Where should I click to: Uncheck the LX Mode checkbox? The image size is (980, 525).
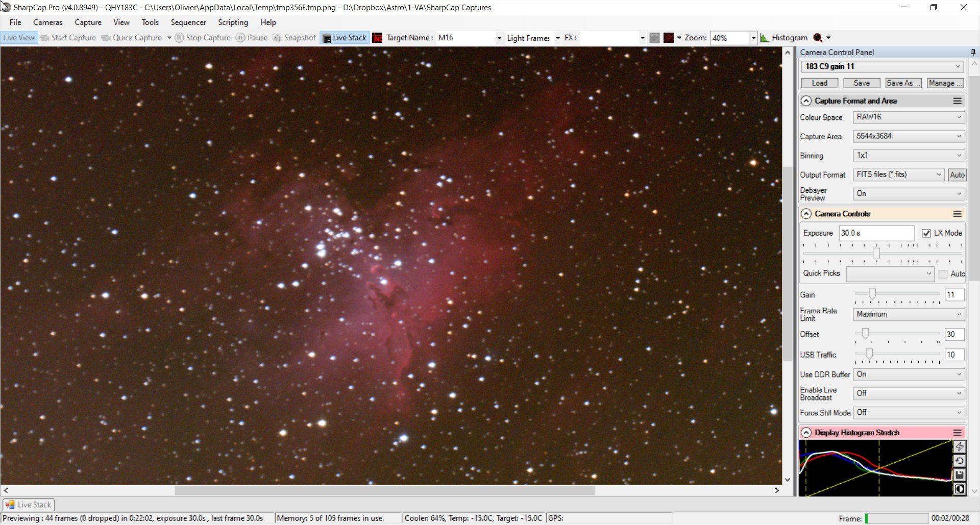point(926,233)
